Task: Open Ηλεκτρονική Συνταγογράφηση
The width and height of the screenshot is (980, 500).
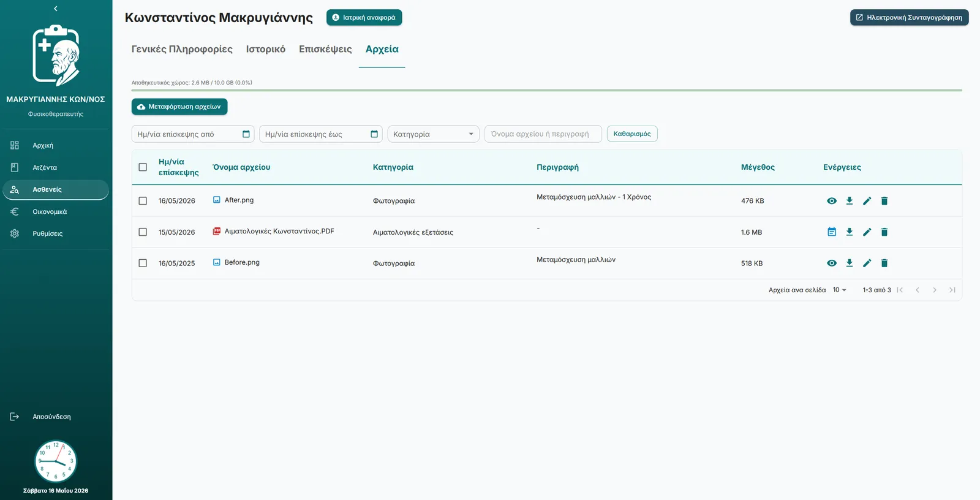Action: (x=909, y=18)
